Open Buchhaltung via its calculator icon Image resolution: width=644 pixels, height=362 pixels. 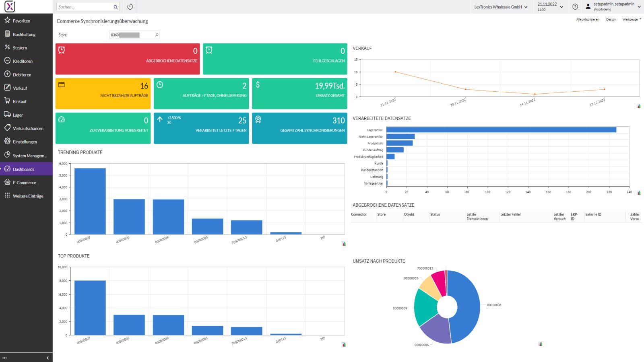click(x=7, y=34)
